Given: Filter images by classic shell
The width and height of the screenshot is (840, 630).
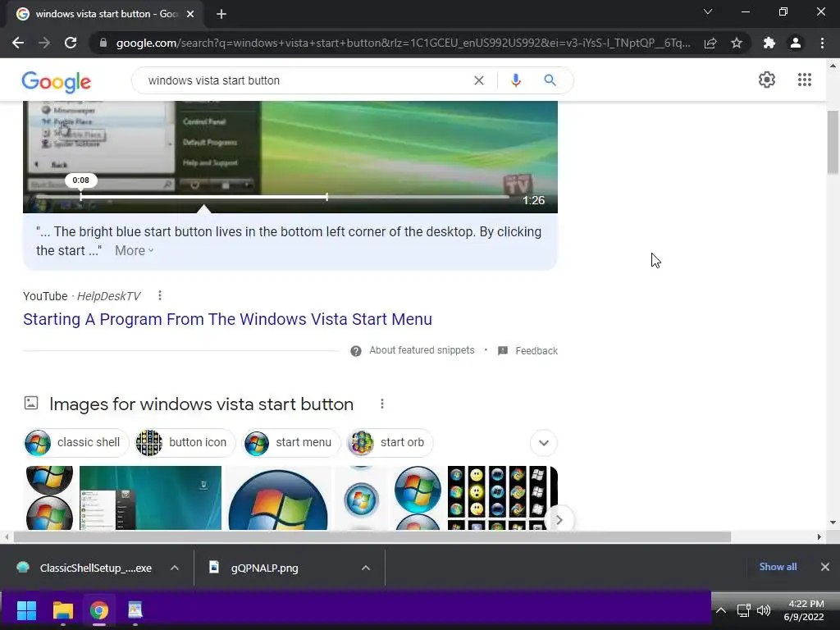Looking at the screenshot, I should (76, 442).
